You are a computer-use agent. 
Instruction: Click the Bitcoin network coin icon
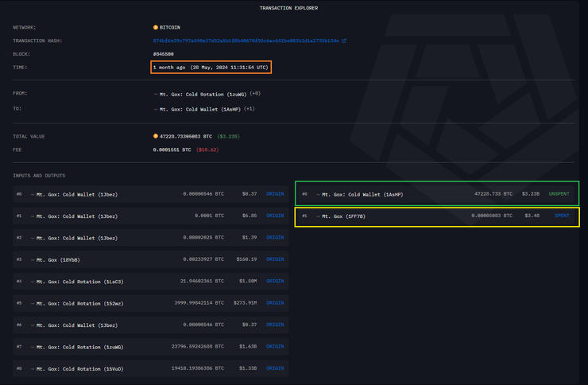[156, 27]
